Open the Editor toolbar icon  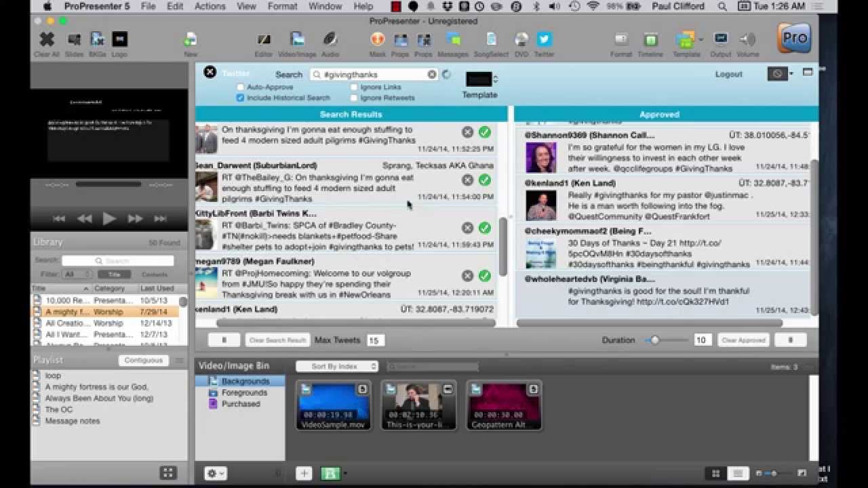point(263,39)
